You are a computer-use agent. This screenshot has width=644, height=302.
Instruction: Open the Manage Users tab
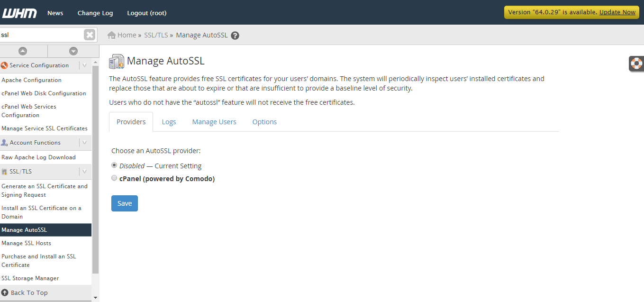(x=214, y=122)
